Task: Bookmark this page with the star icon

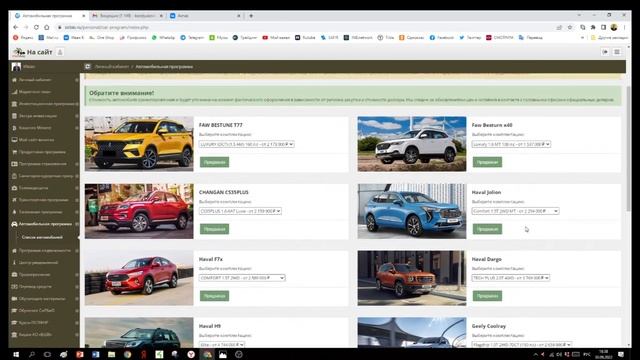Action: point(570,27)
